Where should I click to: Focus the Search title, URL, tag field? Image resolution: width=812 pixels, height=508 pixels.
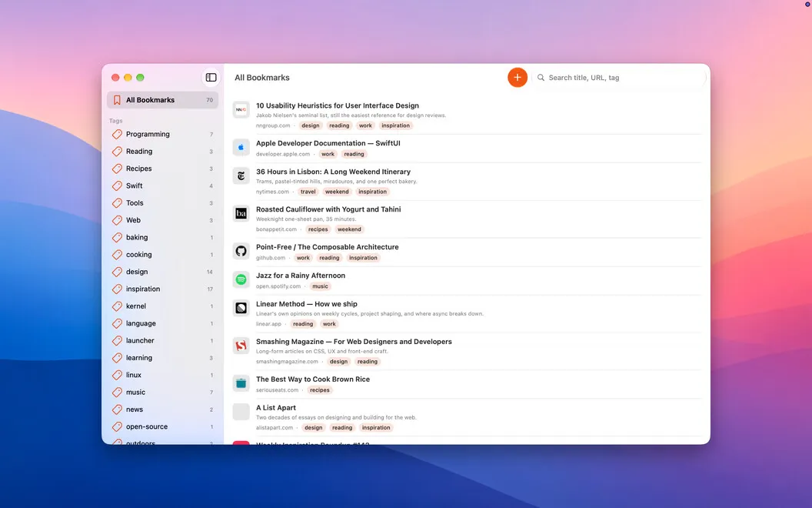pyautogui.click(x=619, y=77)
